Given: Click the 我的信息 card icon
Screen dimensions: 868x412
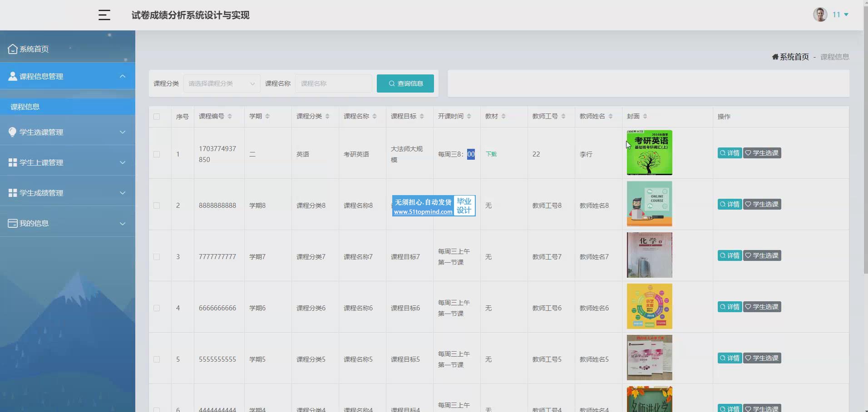Looking at the screenshot, I should click(x=13, y=223).
